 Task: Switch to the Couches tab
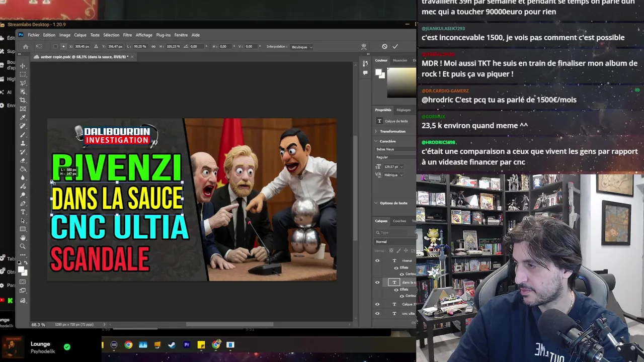pos(399,221)
